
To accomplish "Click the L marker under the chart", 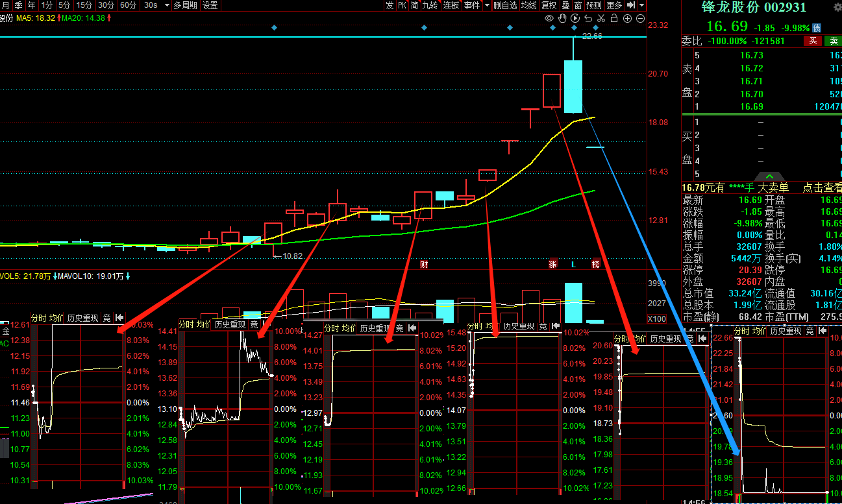I will (x=573, y=264).
